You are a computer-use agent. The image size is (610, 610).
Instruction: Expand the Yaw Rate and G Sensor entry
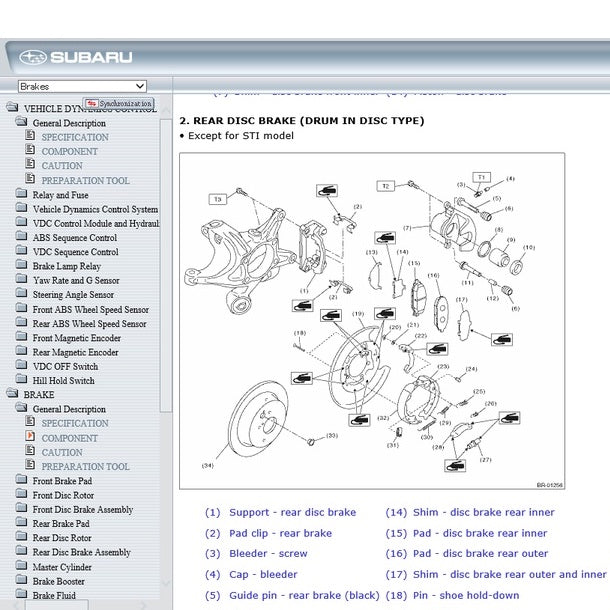[22, 281]
